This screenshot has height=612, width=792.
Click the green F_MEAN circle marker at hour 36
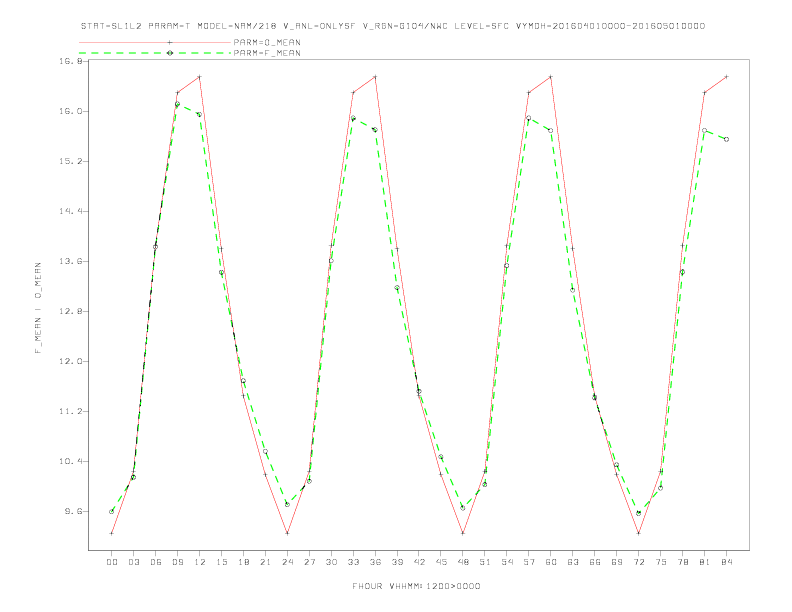pos(375,130)
